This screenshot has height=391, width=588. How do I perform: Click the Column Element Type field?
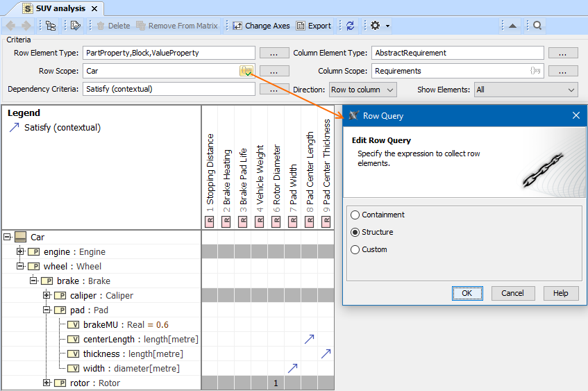point(457,53)
